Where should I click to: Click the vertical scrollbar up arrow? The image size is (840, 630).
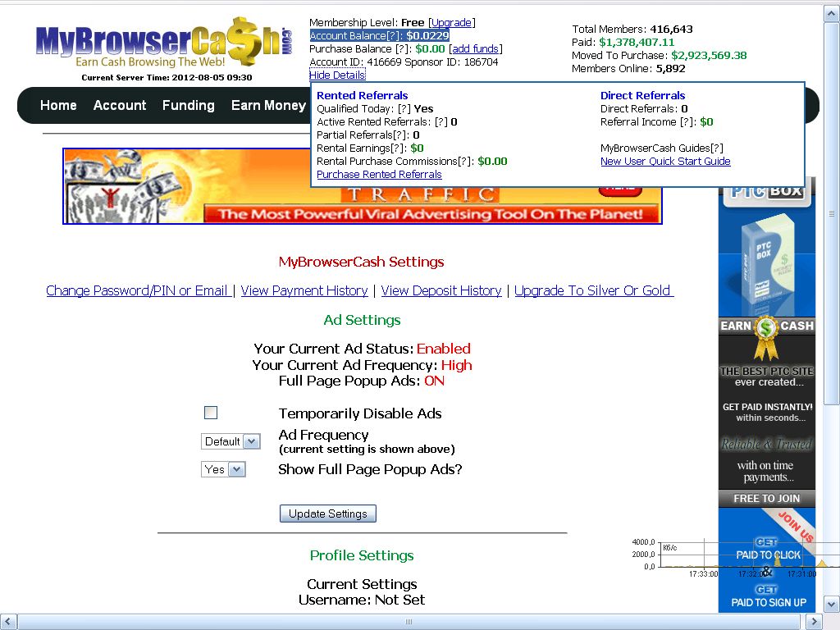click(832, 14)
